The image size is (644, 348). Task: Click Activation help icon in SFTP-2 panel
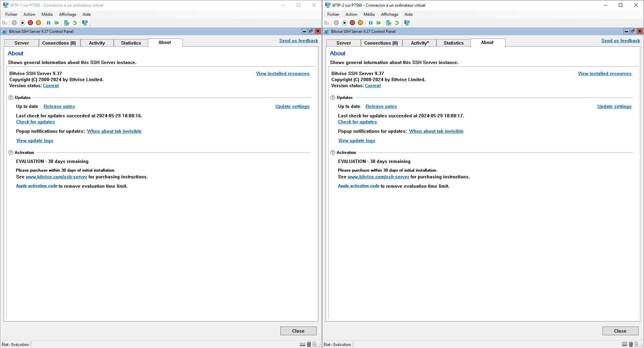coord(333,153)
